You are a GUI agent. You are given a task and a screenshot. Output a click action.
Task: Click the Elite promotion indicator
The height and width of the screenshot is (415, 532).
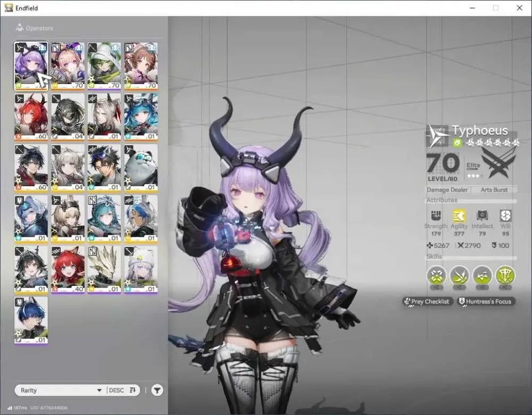pyautogui.click(x=473, y=170)
